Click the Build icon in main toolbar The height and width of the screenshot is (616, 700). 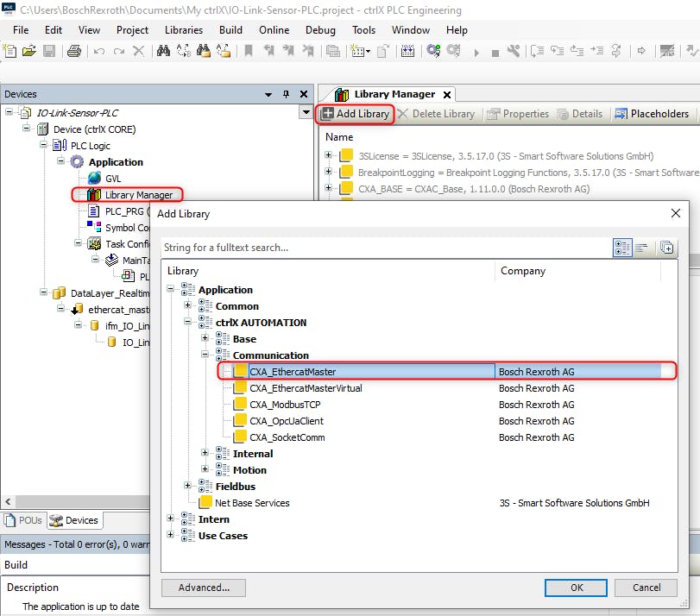click(407, 51)
